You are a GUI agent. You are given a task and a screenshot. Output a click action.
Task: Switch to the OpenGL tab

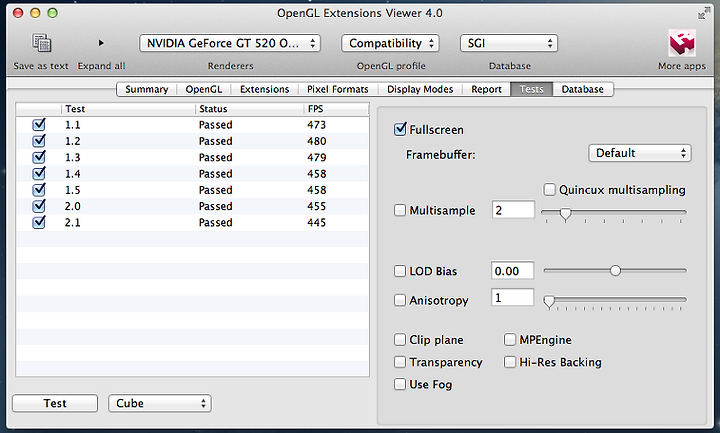click(203, 89)
